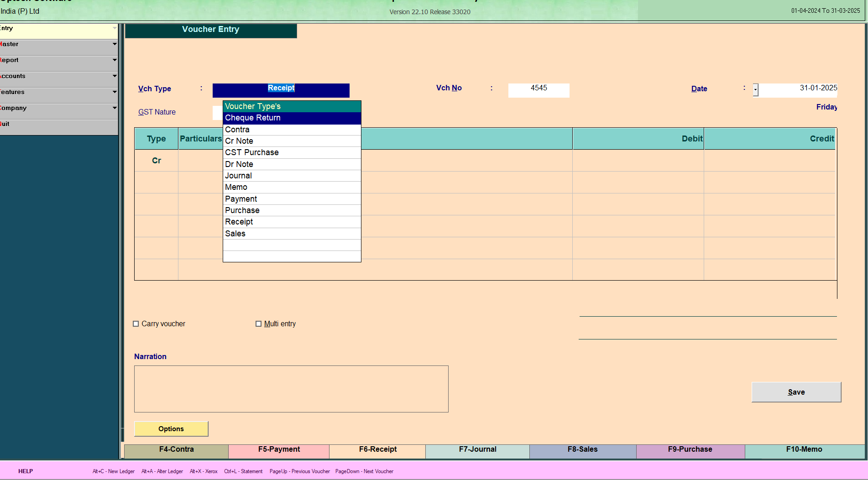Select Sales voucher type option

click(x=292, y=234)
